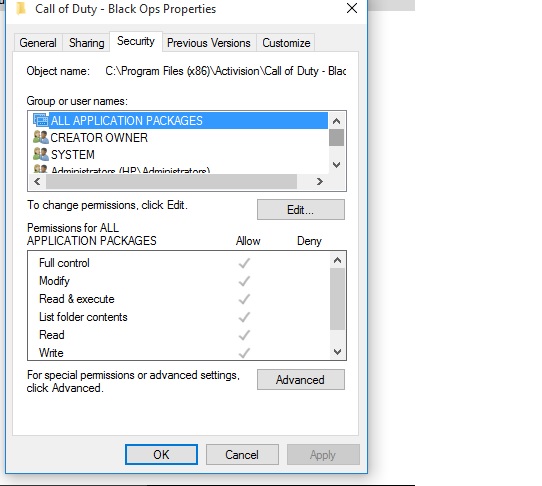This screenshot has width=542, height=486.
Task: Click the CREATOR OWNER user icon
Action: [x=40, y=137]
